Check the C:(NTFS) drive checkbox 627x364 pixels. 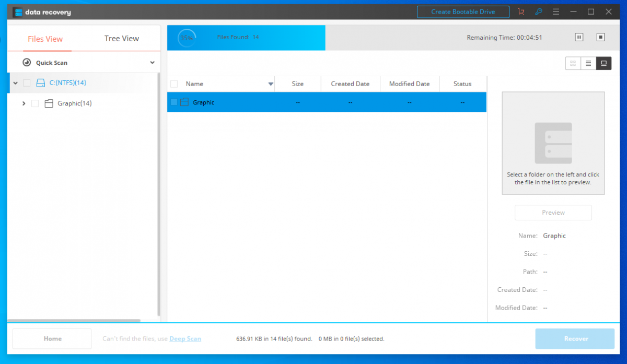27,83
